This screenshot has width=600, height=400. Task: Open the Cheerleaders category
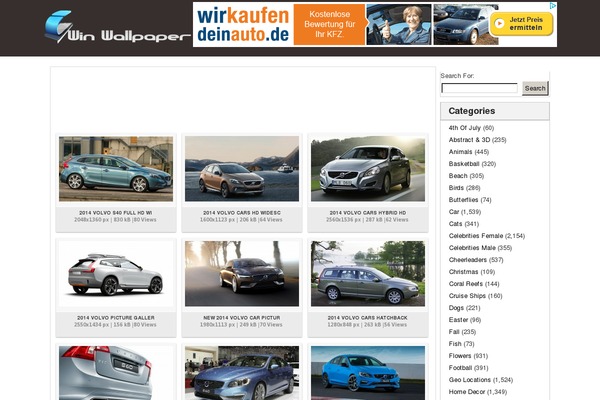point(468,260)
